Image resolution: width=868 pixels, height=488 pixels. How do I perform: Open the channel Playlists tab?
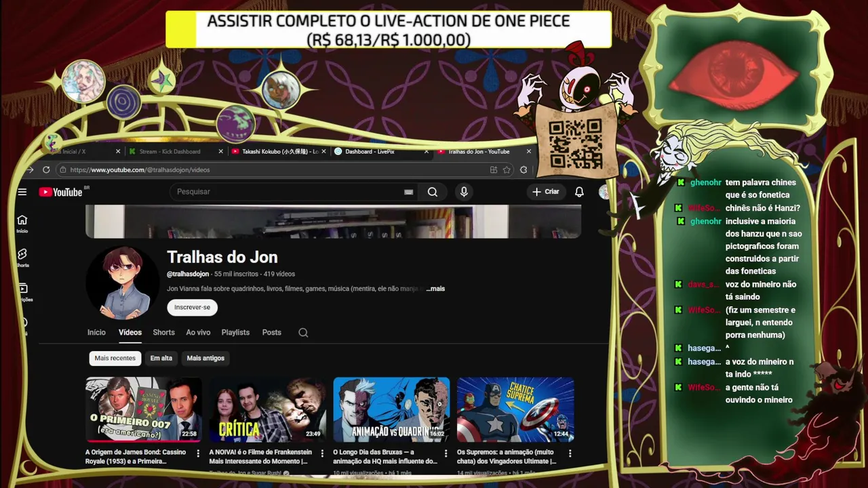click(235, 332)
